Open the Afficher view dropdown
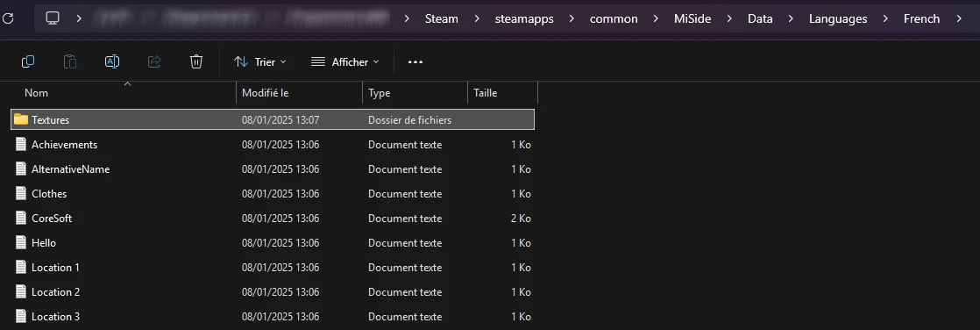 pyautogui.click(x=345, y=62)
